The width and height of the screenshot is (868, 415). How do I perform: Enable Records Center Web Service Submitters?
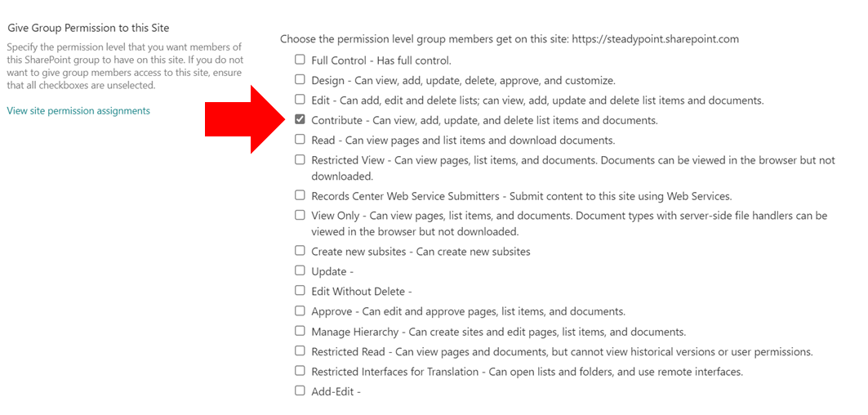[x=300, y=195]
